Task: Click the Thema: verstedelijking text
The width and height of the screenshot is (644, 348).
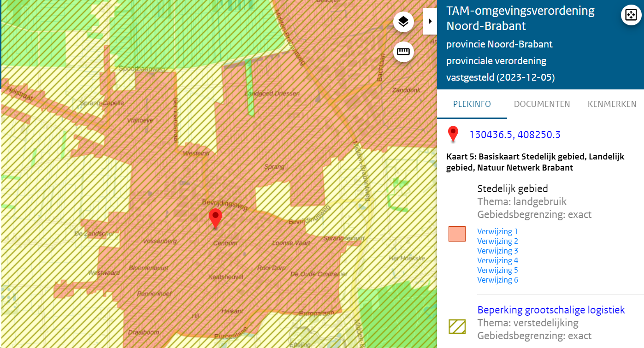Action: point(528,323)
